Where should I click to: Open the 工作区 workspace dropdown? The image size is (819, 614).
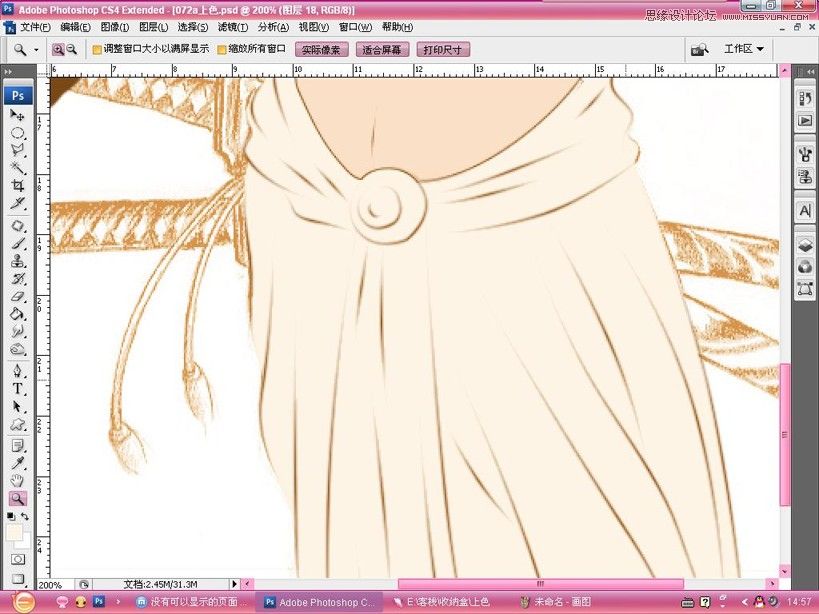click(744, 49)
